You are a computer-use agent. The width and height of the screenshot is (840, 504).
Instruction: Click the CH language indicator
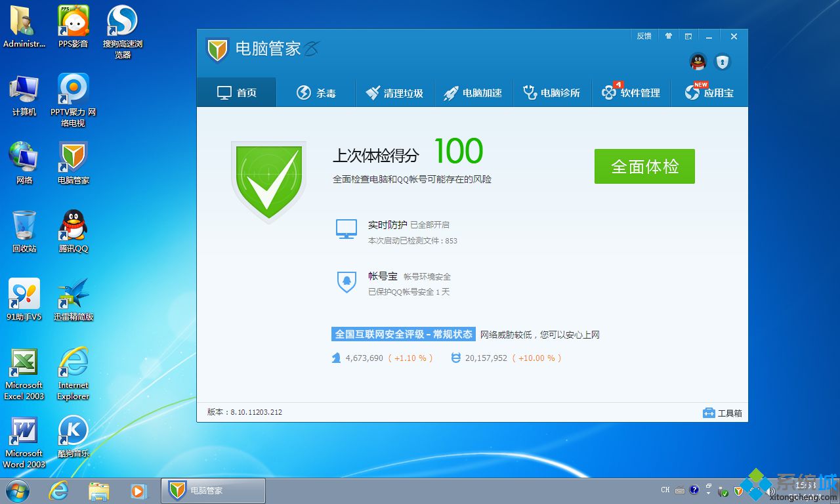pos(665,490)
